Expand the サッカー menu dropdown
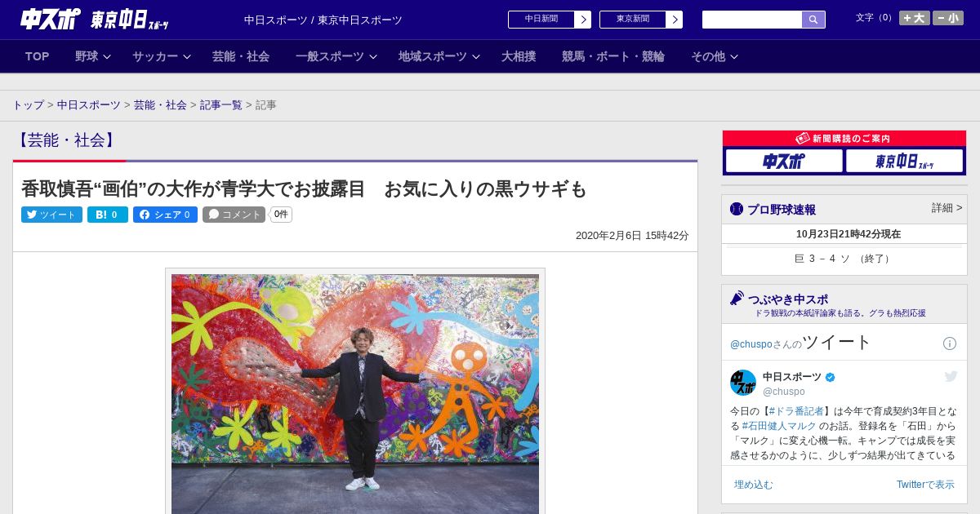The width and height of the screenshot is (980, 514). [x=161, y=56]
